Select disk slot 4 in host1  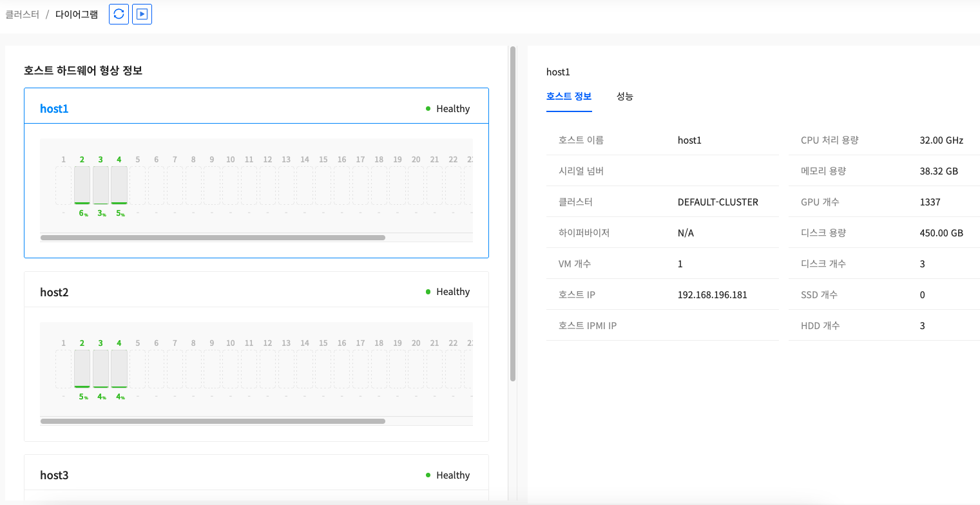click(x=119, y=185)
